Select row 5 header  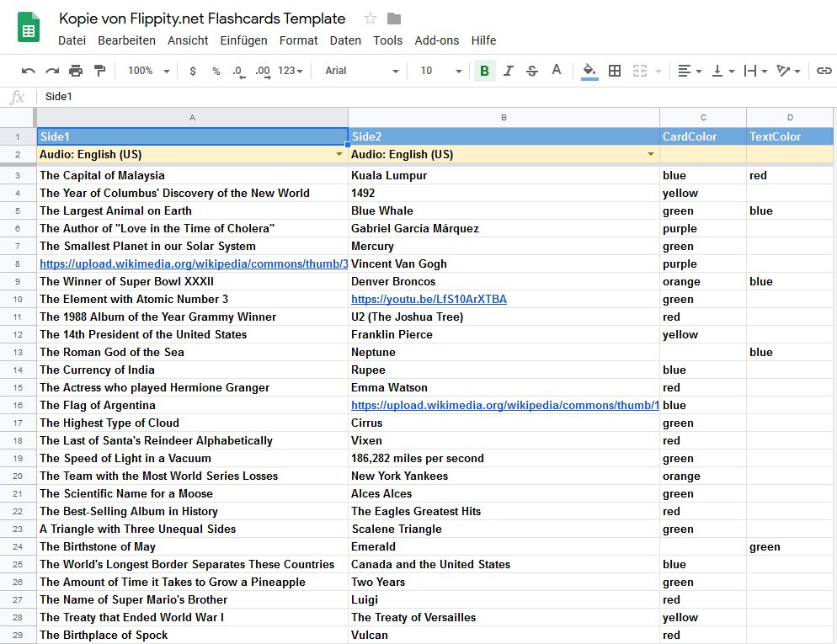[18, 210]
